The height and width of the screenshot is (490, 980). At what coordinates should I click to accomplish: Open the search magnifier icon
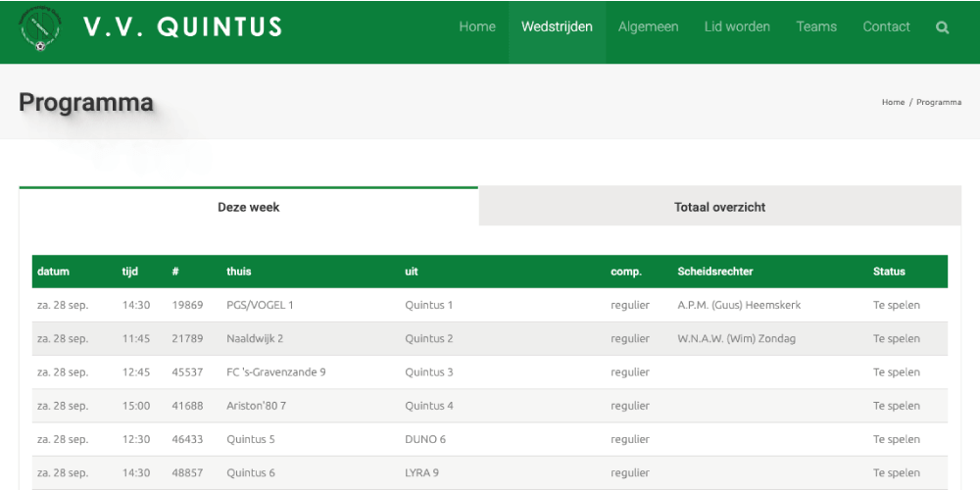[942, 27]
